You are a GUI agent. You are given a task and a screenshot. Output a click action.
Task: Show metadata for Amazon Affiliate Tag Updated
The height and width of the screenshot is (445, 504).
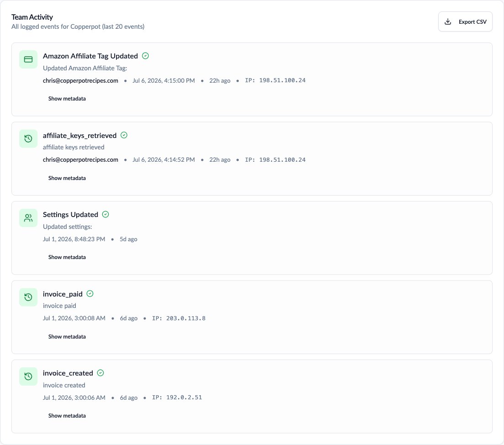(x=67, y=99)
